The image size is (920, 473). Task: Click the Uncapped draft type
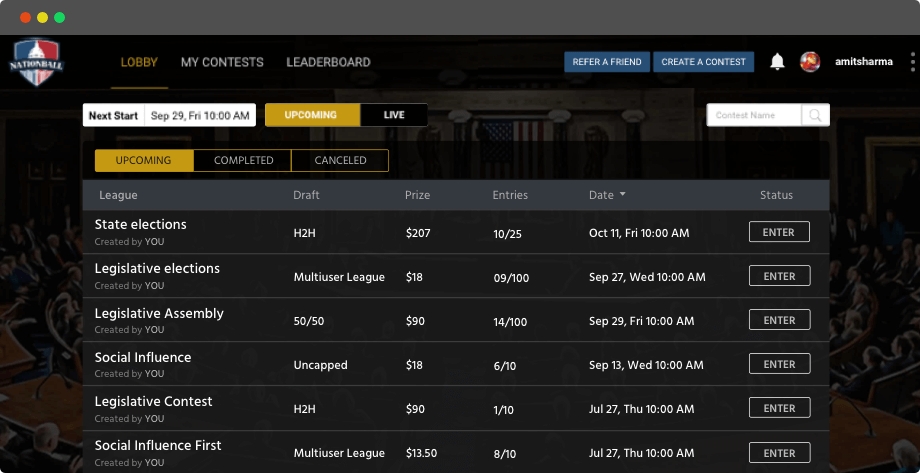[x=320, y=365]
